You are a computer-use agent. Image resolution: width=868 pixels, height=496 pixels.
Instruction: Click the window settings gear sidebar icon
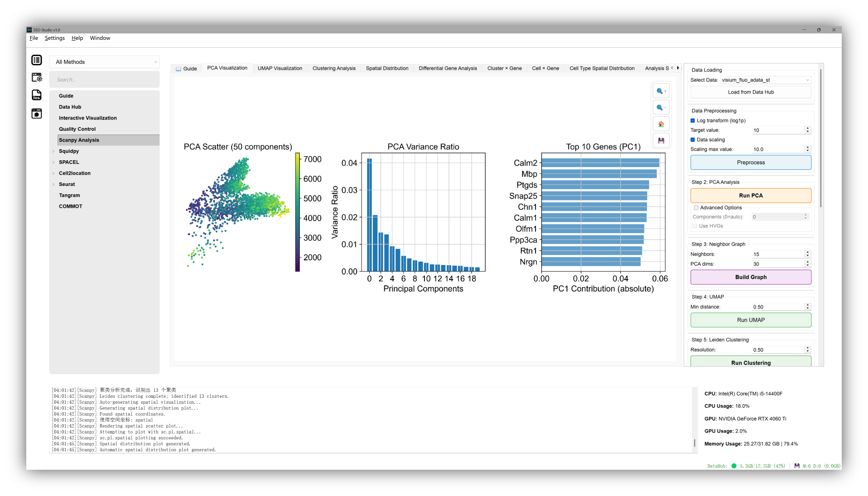point(37,77)
